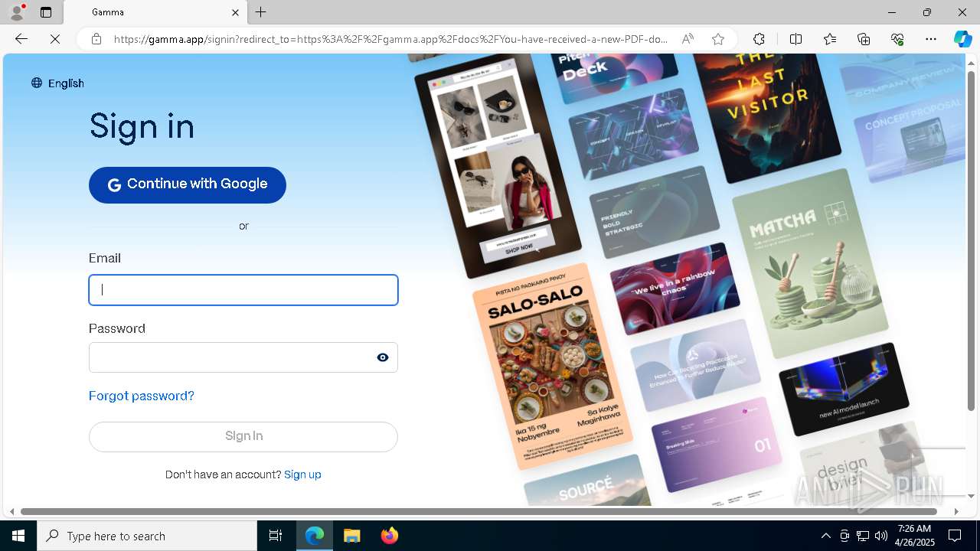Click the scroll down arrow
The height and width of the screenshot is (551, 980).
[972, 496]
